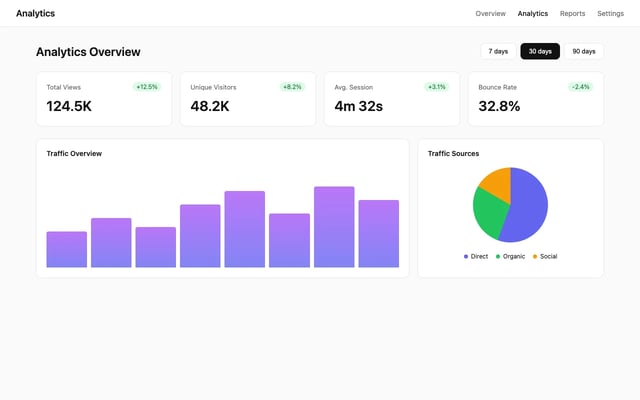
Task: Click the tallest bar in Traffic Overview
Action: click(x=334, y=227)
